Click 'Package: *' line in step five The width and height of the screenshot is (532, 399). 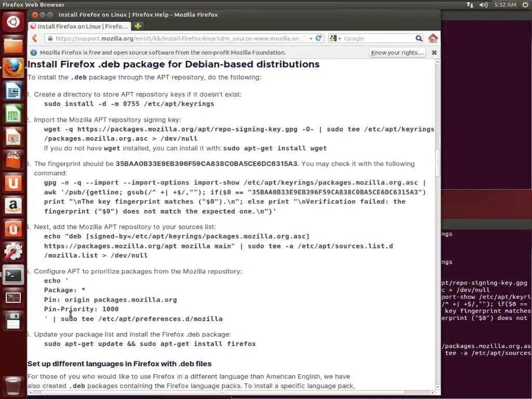point(64,290)
